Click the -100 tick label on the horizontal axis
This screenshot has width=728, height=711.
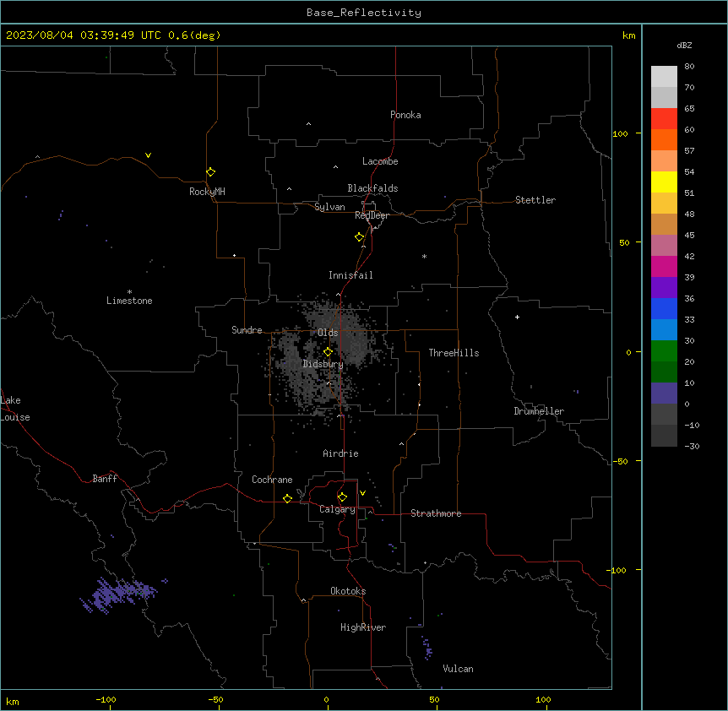(106, 699)
